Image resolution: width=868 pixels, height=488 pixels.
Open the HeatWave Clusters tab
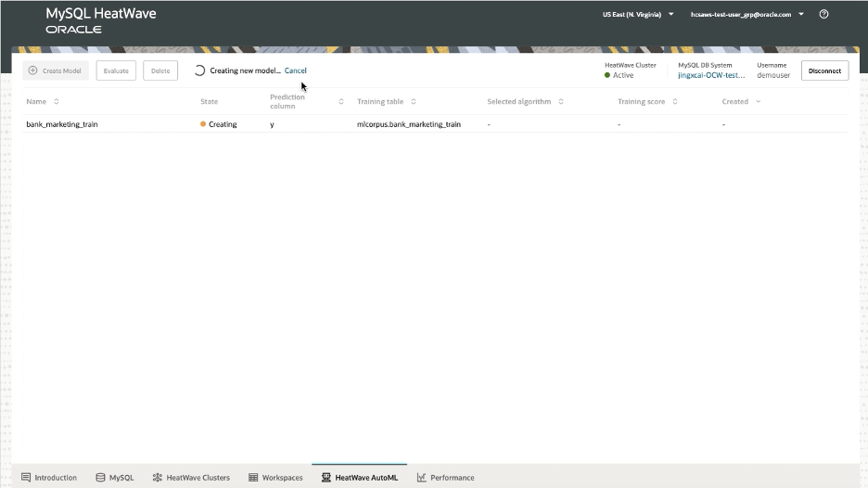[191, 478]
